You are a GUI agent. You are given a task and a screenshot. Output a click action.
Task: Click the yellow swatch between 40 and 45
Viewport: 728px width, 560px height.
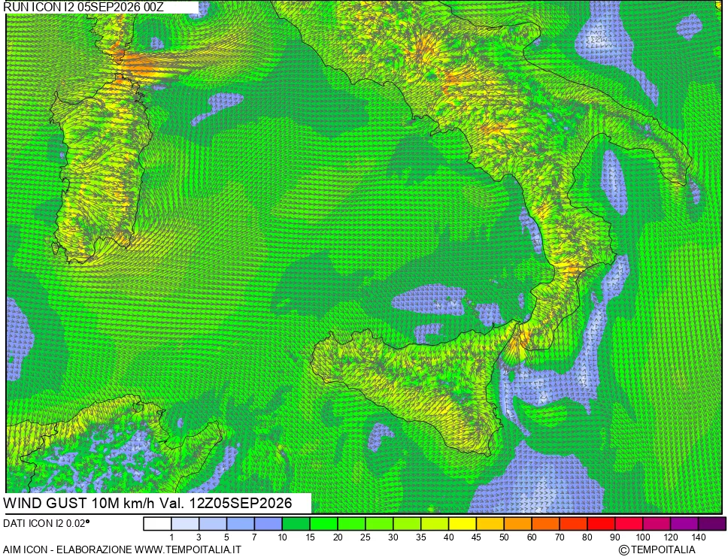point(463,524)
